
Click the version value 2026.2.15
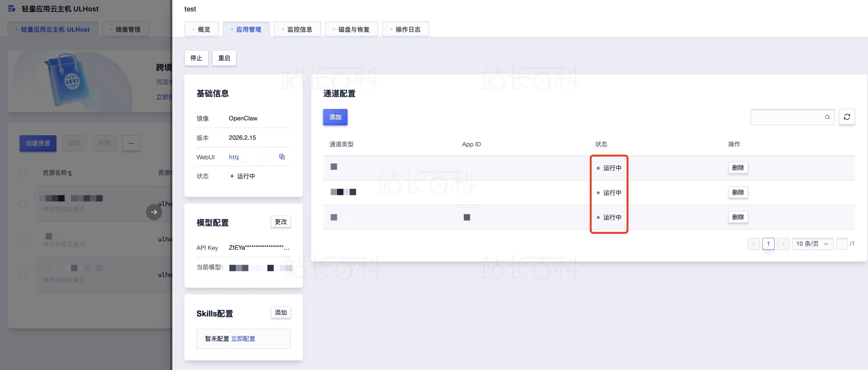coord(242,137)
